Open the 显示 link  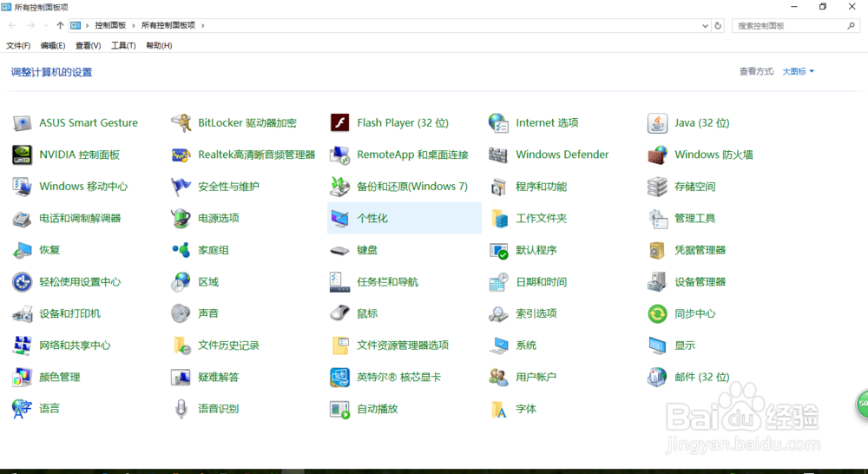coord(685,346)
